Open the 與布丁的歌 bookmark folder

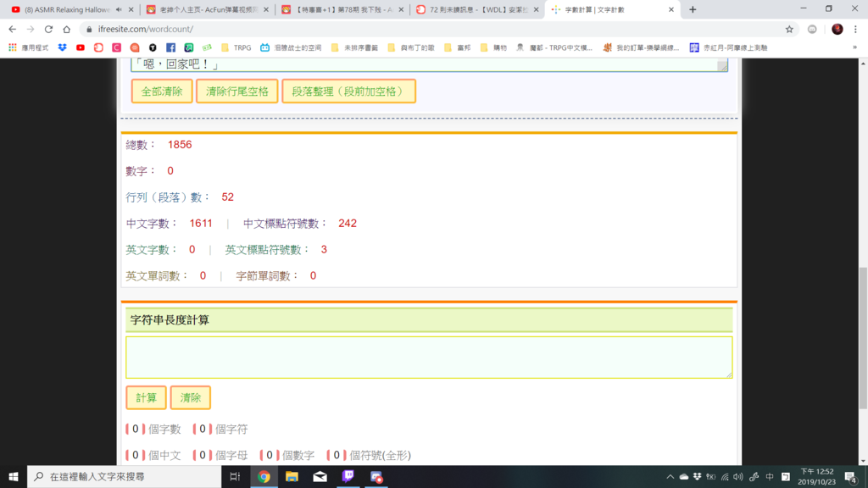411,47
